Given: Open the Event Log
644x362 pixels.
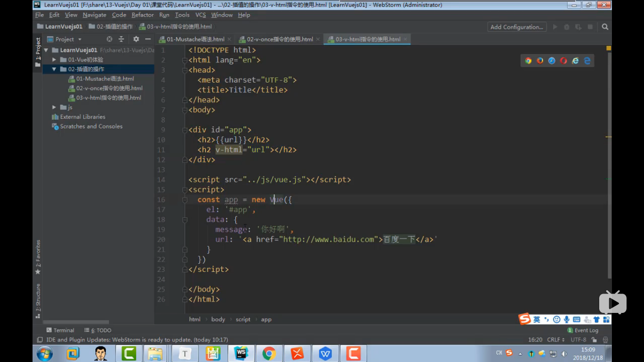Looking at the screenshot, I should tap(583, 330).
